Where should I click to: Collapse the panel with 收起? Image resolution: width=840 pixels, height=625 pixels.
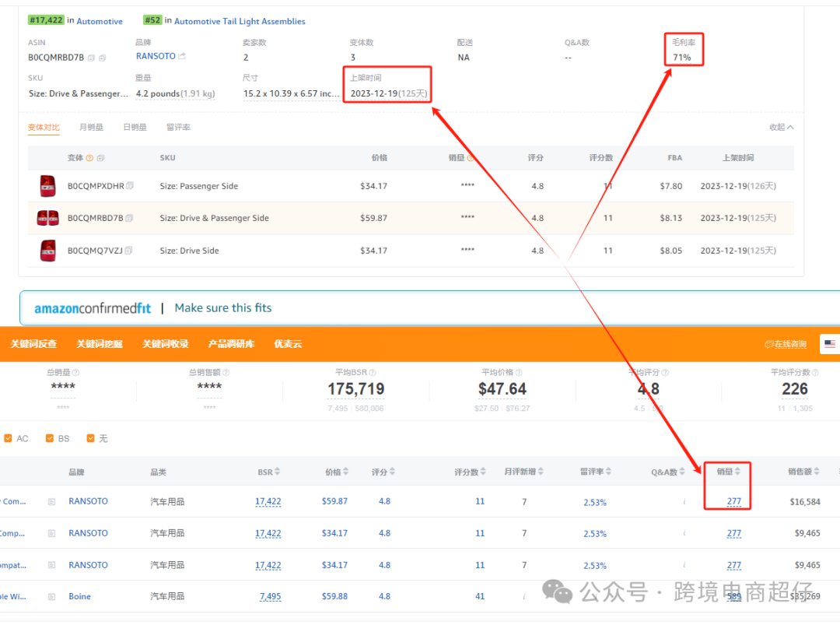point(782,127)
